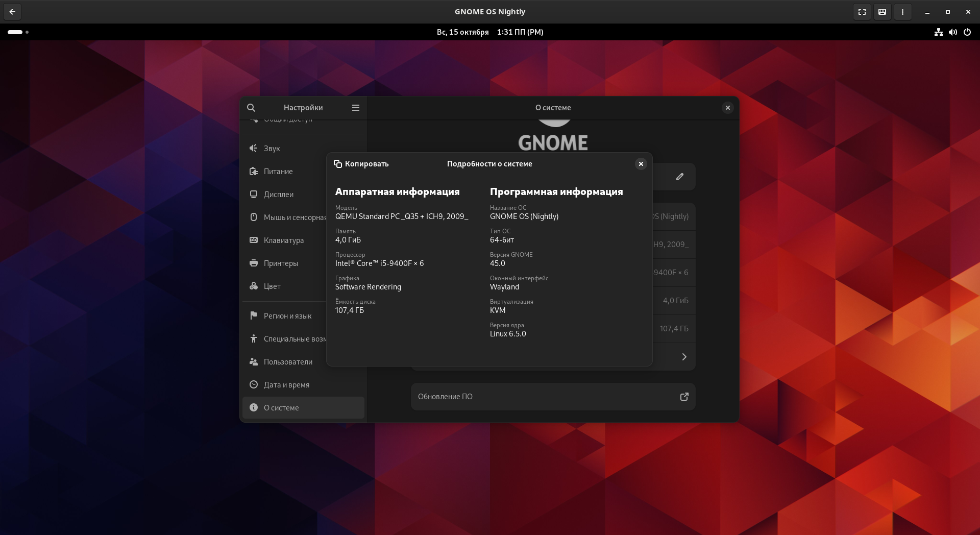This screenshot has height=535, width=980.
Task: Click the Программная информация heading
Action: (556, 192)
